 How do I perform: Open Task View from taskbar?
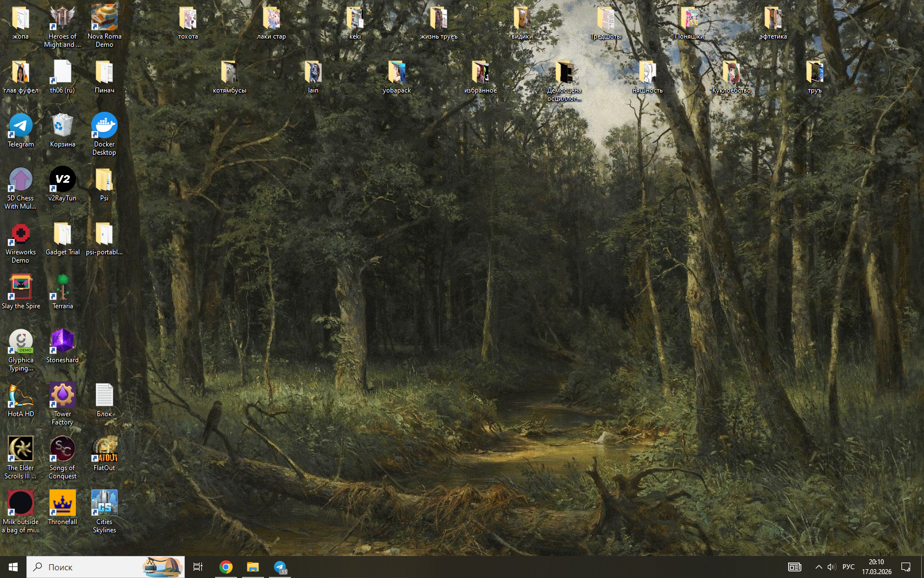198,567
